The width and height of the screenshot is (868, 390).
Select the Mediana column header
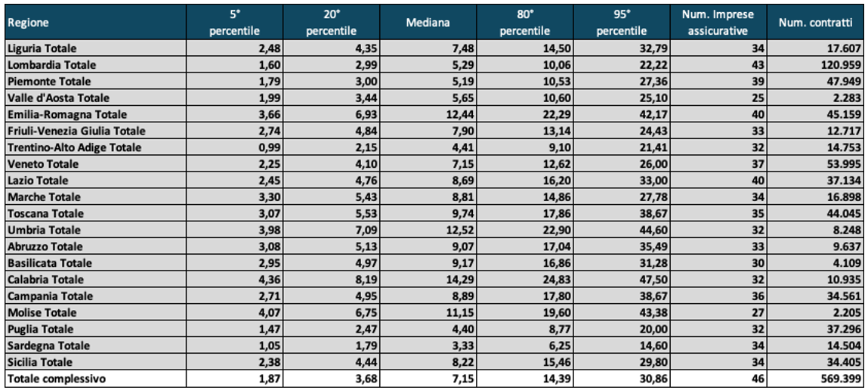pos(428,23)
